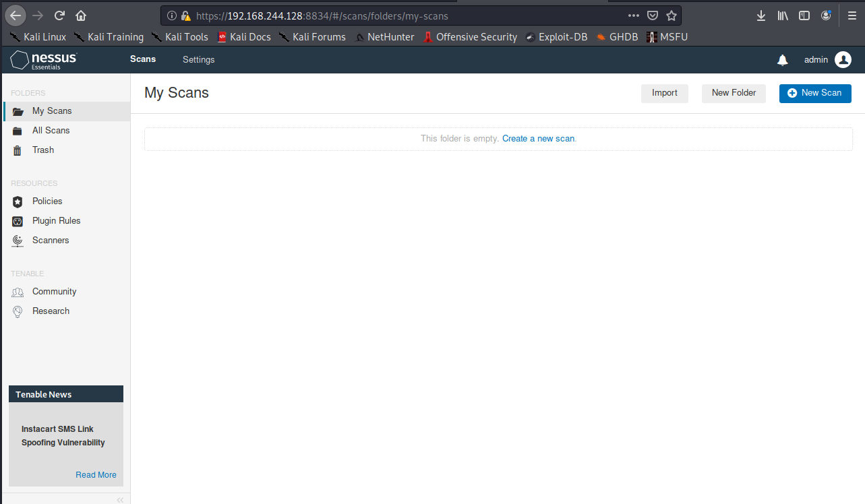Image resolution: width=865 pixels, height=504 pixels.
Task: Open notifications bell icon
Action: 783,60
